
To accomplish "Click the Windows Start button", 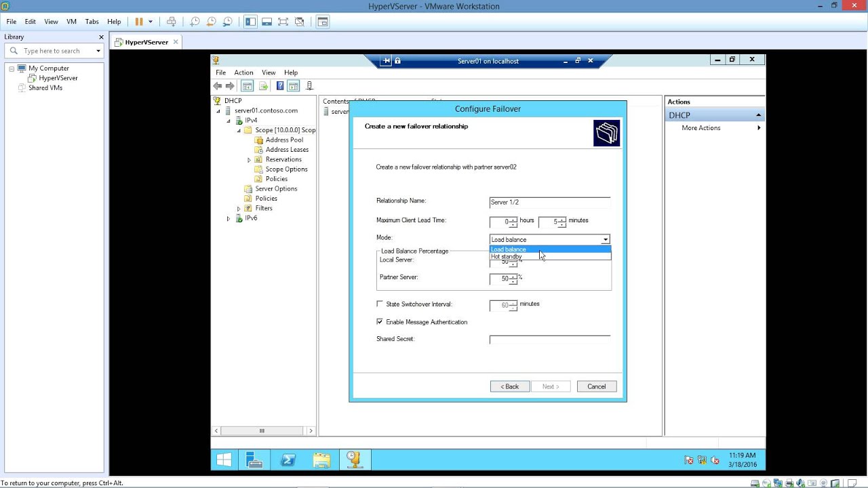I will 224,460.
